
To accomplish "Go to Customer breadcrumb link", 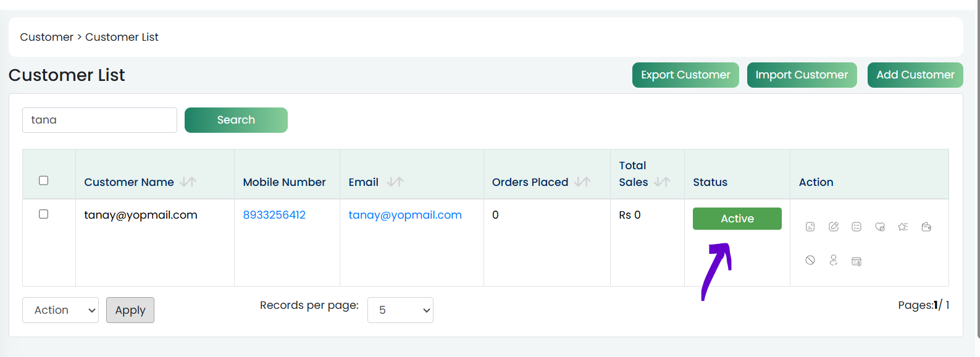I will (x=46, y=37).
